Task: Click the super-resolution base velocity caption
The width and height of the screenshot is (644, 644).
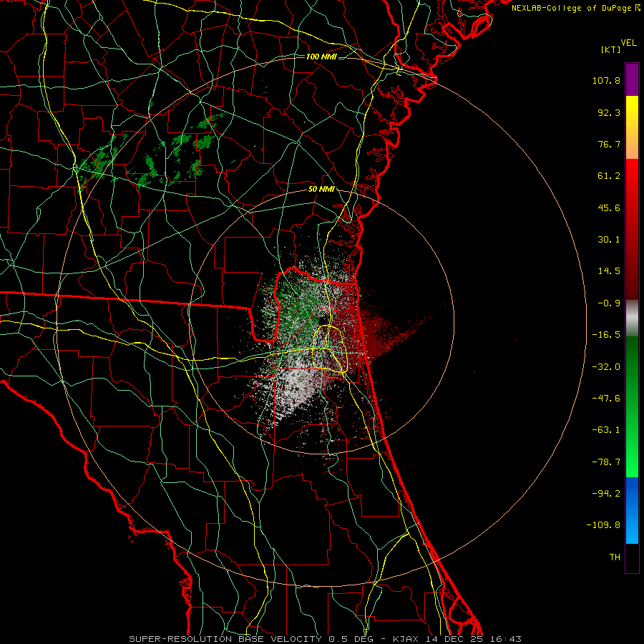Action: 325,639
